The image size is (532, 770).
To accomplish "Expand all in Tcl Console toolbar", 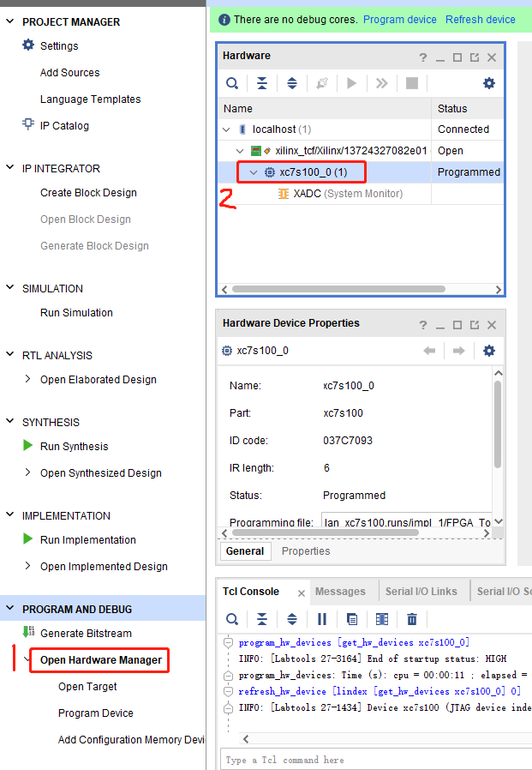I will [x=292, y=619].
